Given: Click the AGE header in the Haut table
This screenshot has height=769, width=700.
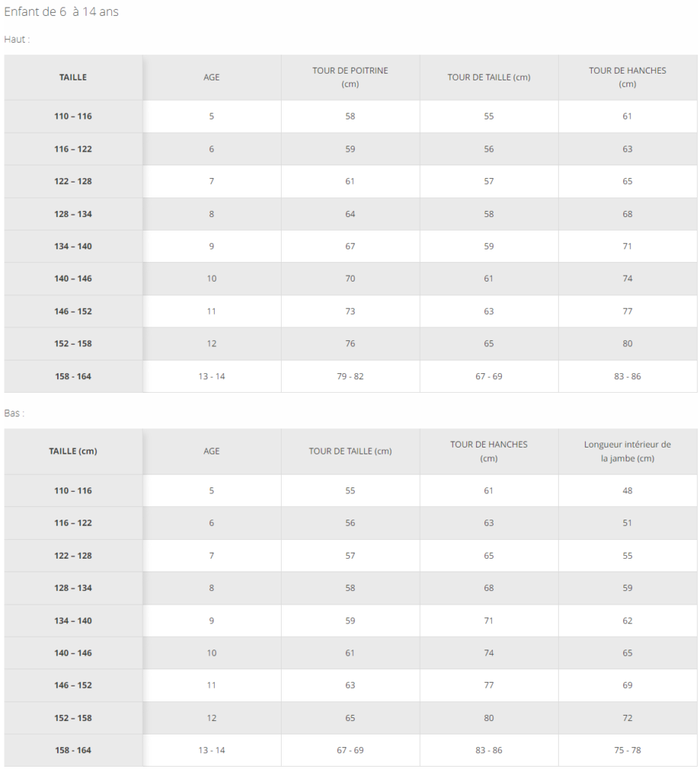Looking at the screenshot, I should (x=211, y=77).
